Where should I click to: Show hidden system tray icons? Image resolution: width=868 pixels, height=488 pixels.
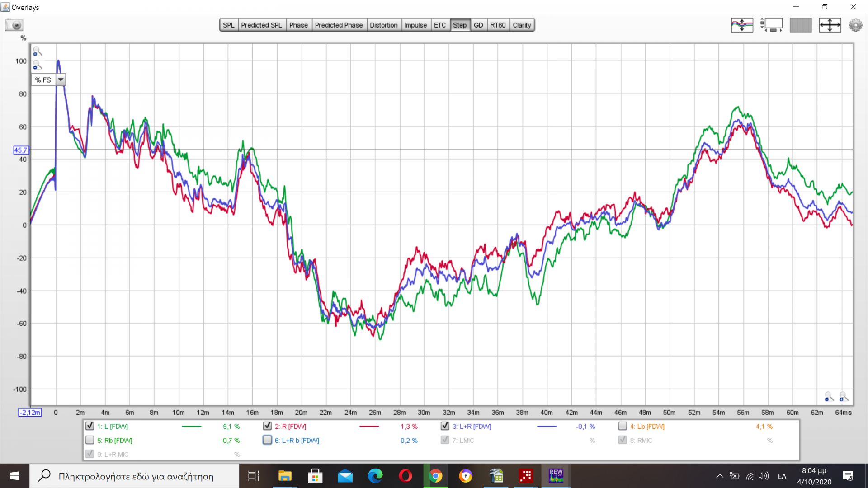coord(719,476)
